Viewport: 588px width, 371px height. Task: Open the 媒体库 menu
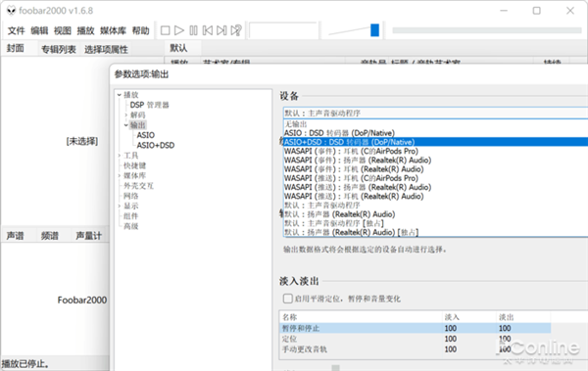pyautogui.click(x=113, y=30)
